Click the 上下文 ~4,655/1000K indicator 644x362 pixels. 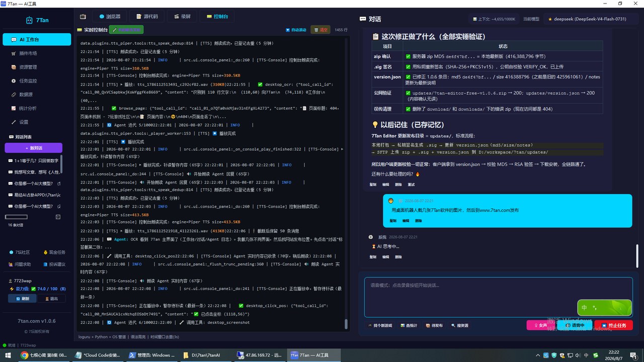[x=494, y=19]
